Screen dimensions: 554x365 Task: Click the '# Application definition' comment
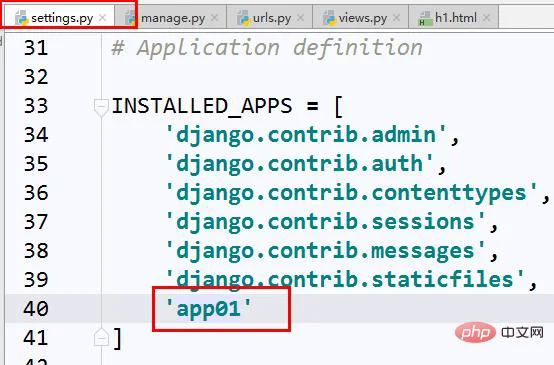267,48
